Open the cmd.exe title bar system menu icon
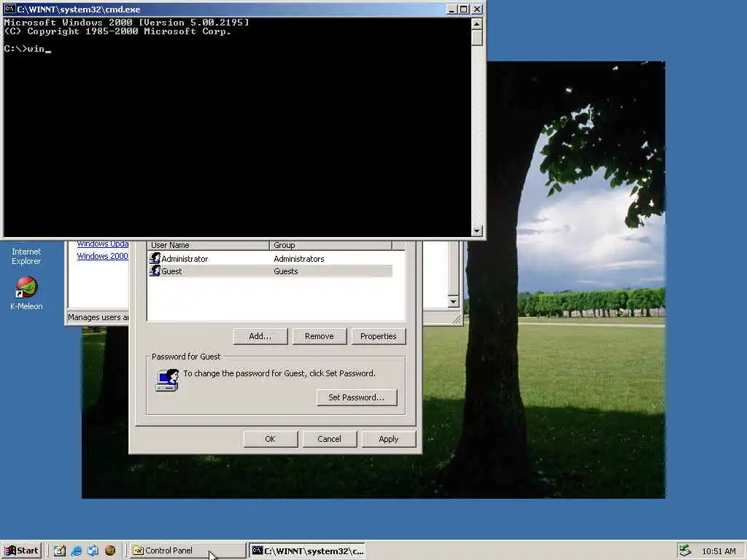 [9, 9]
